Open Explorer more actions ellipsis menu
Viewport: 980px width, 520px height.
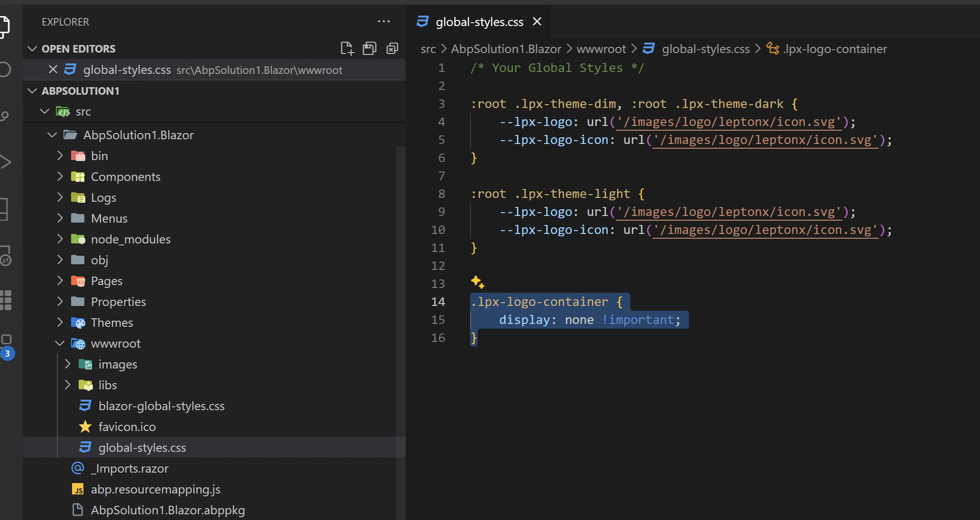click(x=383, y=22)
